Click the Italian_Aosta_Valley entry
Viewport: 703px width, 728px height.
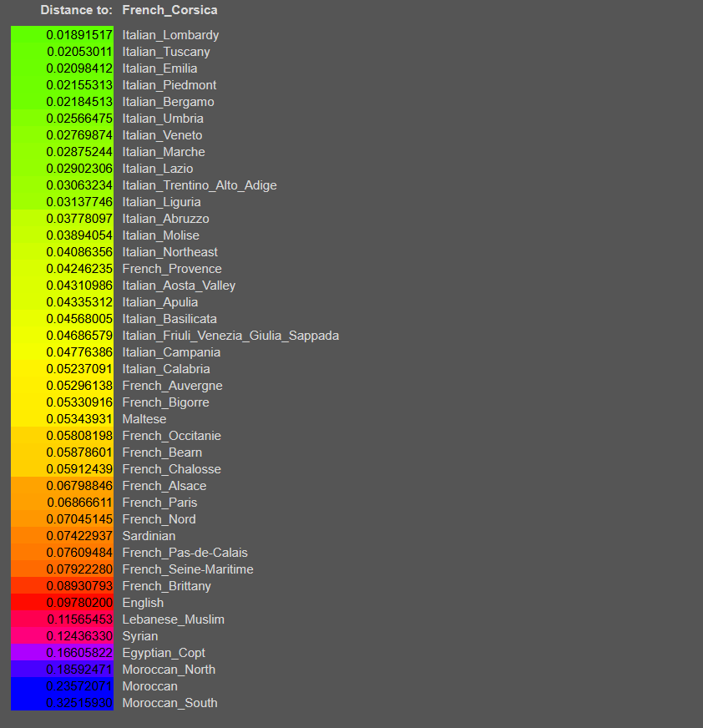coord(179,286)
